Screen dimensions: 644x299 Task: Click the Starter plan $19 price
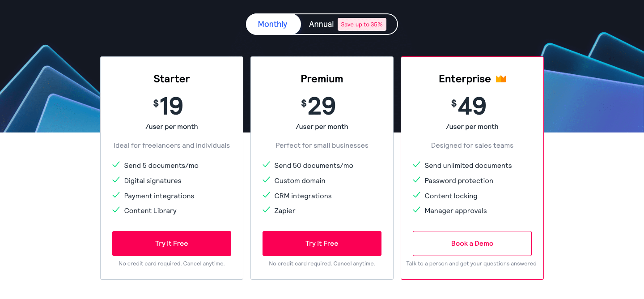point(168,107)
